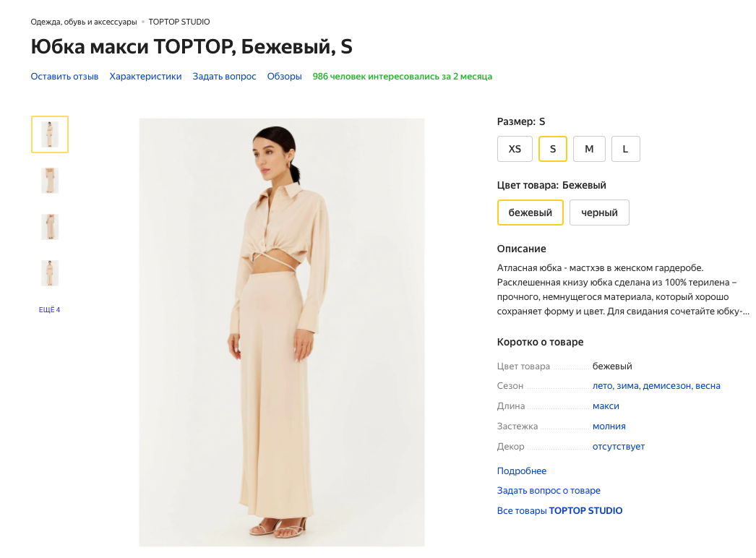
Task: Select size M option
Action: point(589,149)
